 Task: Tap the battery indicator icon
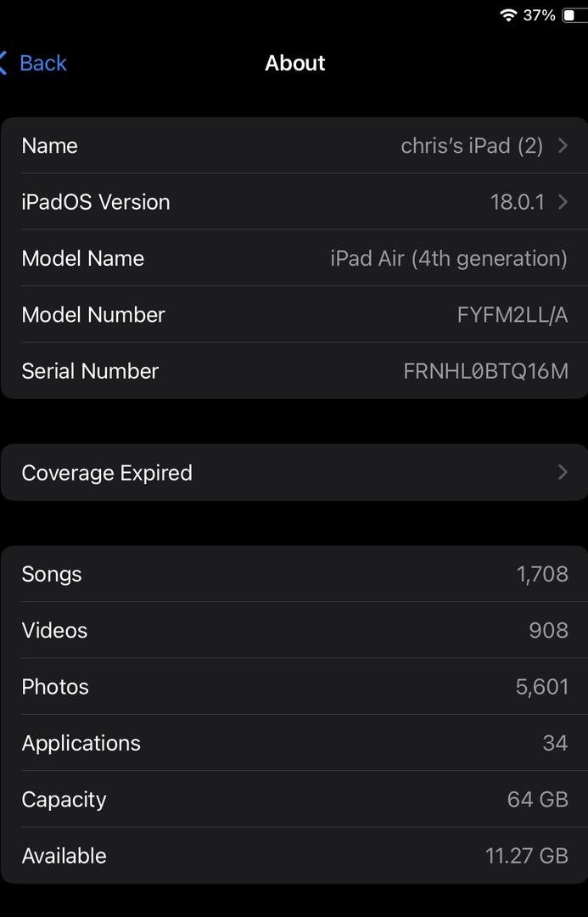575,15
